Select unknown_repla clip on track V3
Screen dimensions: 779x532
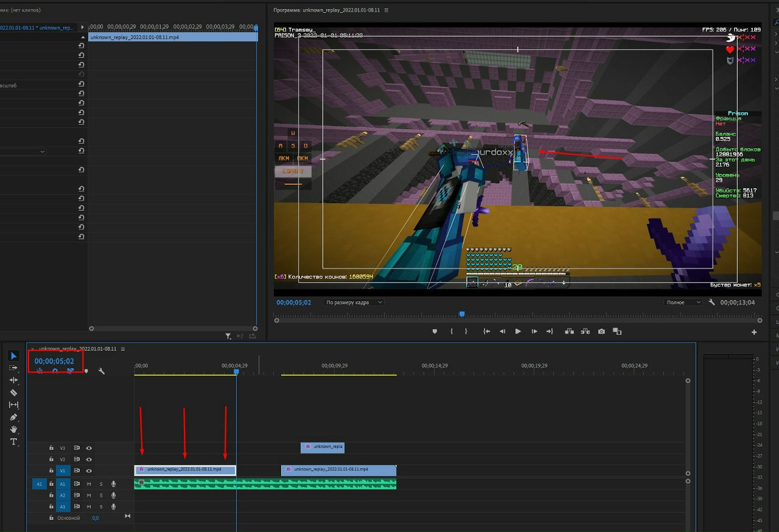(323, 447)
